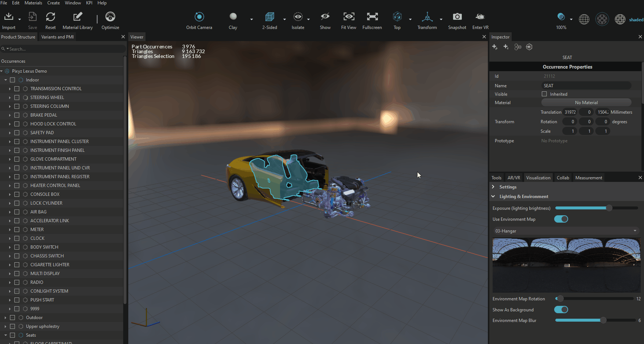Click the Fit View icon

click(x=349, y=17)
